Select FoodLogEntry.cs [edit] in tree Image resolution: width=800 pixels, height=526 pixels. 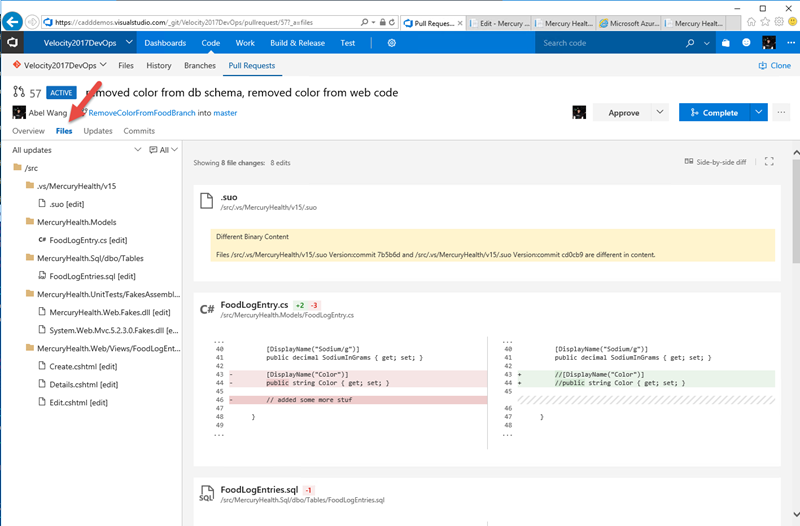88,240
